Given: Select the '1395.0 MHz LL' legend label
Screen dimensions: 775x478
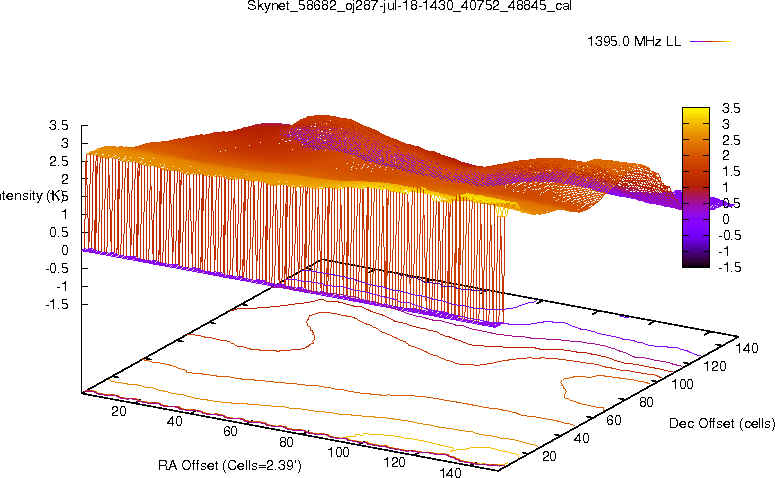Looking at the screenshot, I should point(634,42).
